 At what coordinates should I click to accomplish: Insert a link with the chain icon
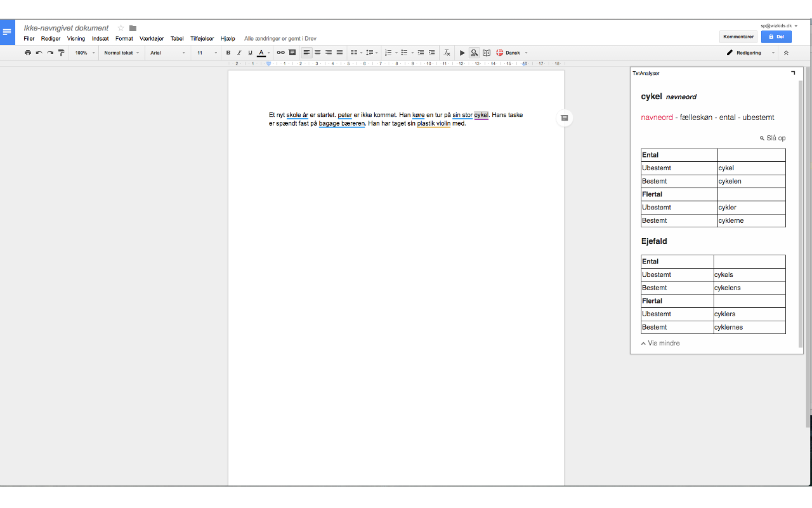click(280, 53)
